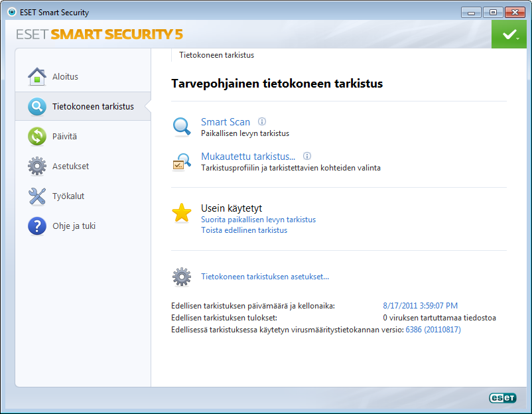
Task: Click Toista edellinen tarkistus link
Action: click(x=244, y=230)
